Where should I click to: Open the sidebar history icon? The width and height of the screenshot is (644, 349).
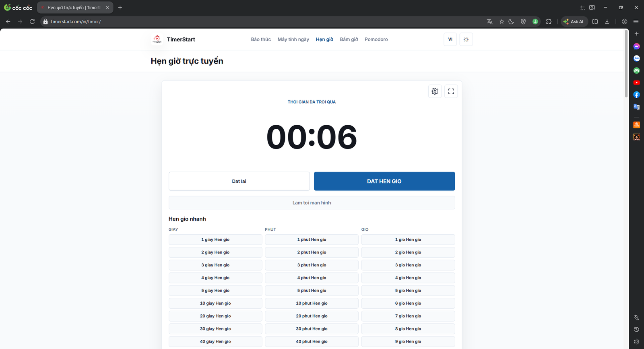coord(636,329)
